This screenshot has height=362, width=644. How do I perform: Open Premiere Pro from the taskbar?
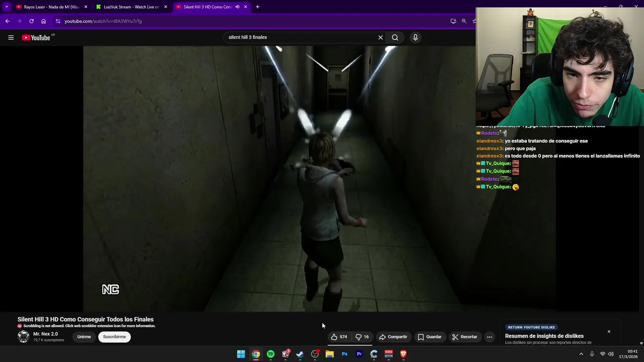click(359, 354)
